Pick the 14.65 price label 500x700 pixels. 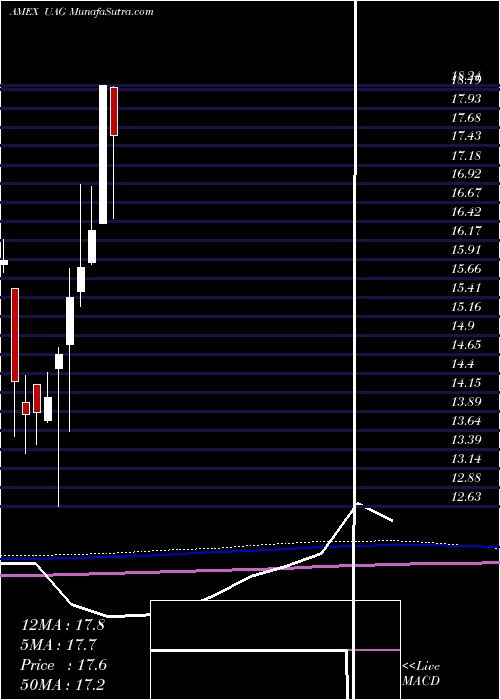click(466, 345)
